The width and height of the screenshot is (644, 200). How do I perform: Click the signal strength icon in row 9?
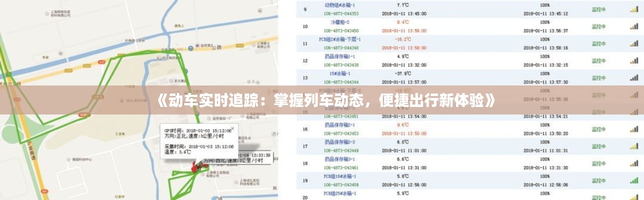tap(633, 9)
